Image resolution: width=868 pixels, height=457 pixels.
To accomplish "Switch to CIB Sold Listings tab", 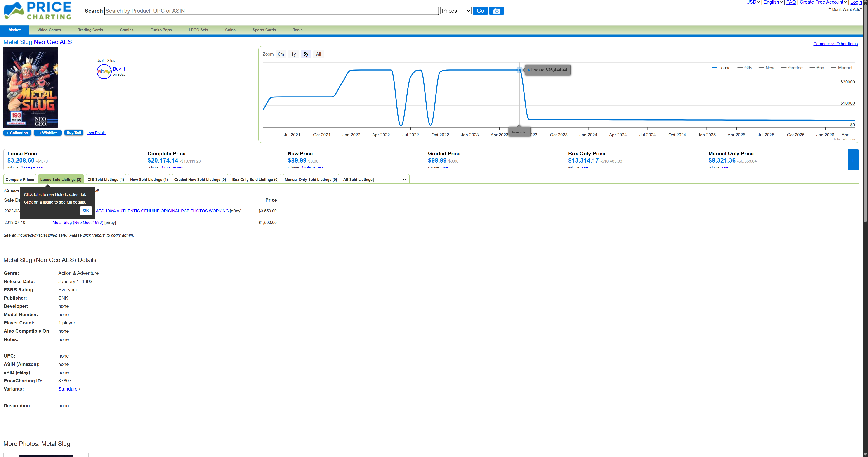I will (106, 180).
